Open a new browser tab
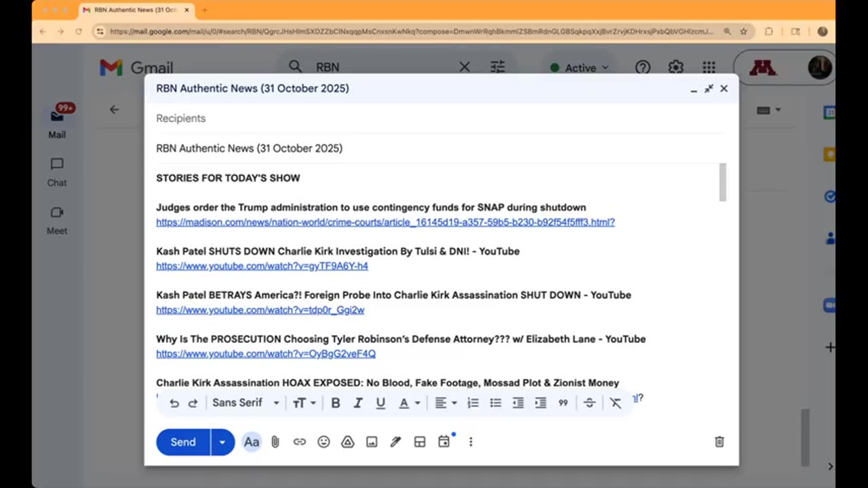The image size is (868, 488). point(204,10)
